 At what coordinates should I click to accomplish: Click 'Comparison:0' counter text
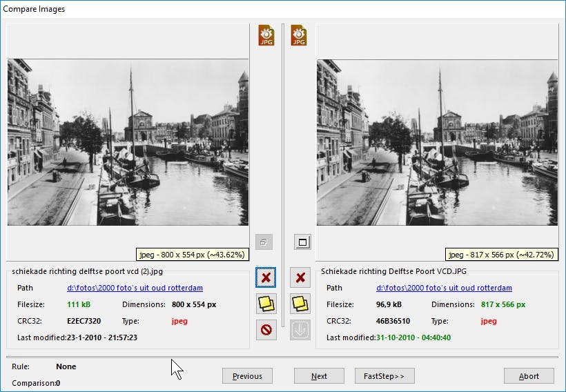click(36, 383)
